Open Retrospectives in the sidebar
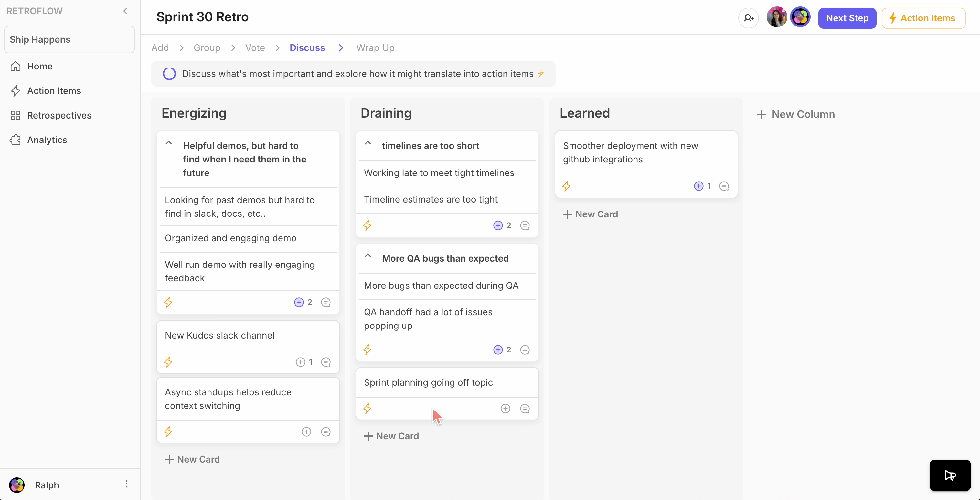This screenshot has width=980, height=500. click(x=59, y=115)
